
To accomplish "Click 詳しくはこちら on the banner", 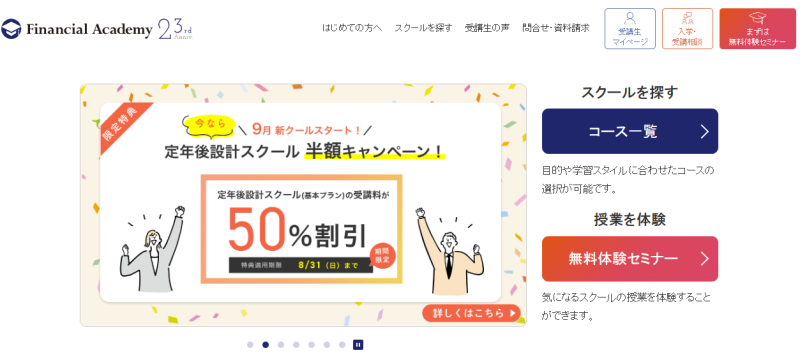I will (x=471, y=313).
